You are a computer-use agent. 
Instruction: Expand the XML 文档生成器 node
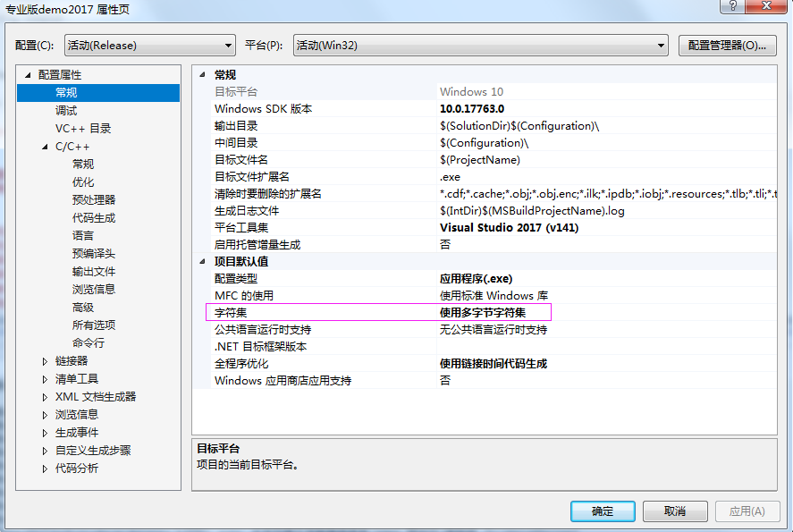tap(46, 399)
